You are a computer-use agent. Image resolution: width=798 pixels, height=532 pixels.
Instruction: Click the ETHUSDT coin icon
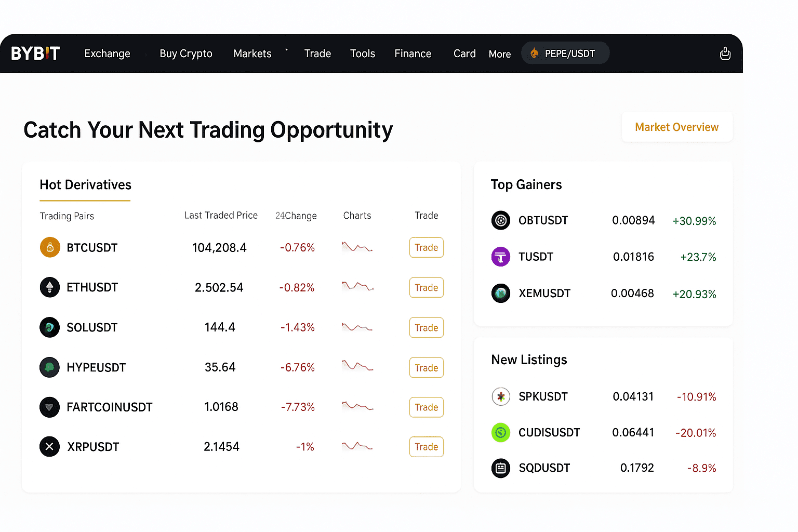50,287
